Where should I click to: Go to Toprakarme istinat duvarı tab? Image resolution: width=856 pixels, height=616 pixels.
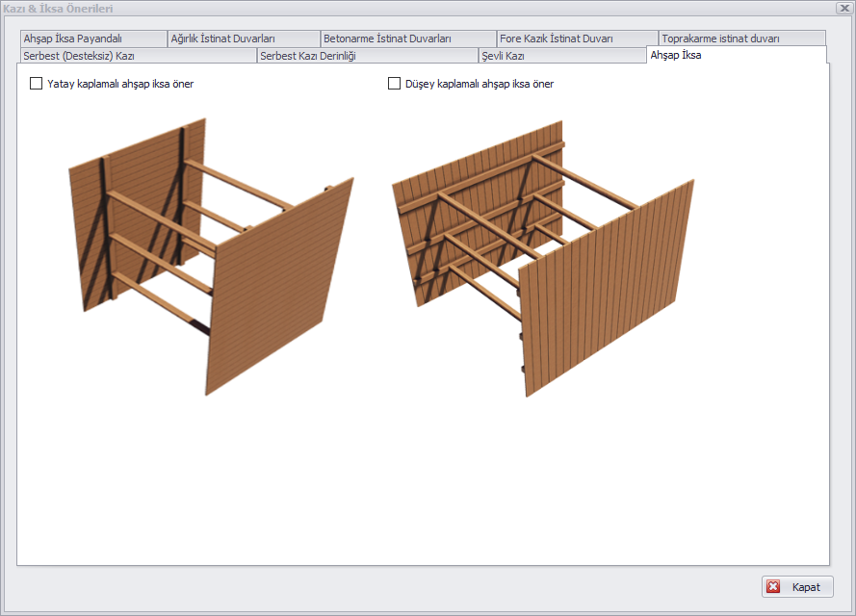pyautogui.click(x=742, y=38)
